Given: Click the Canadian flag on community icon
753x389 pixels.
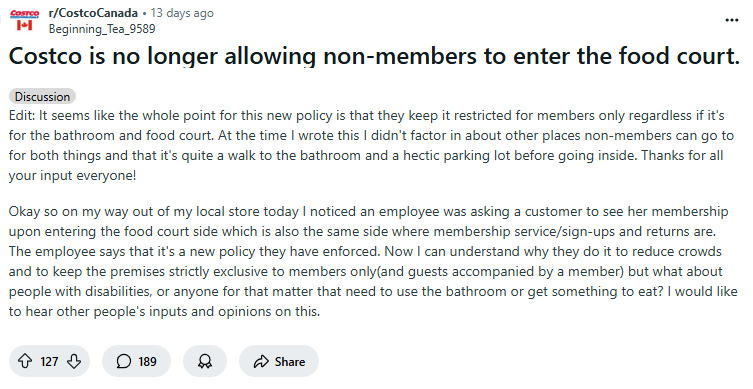Looking at the screenshot, I should click(24, 25).
